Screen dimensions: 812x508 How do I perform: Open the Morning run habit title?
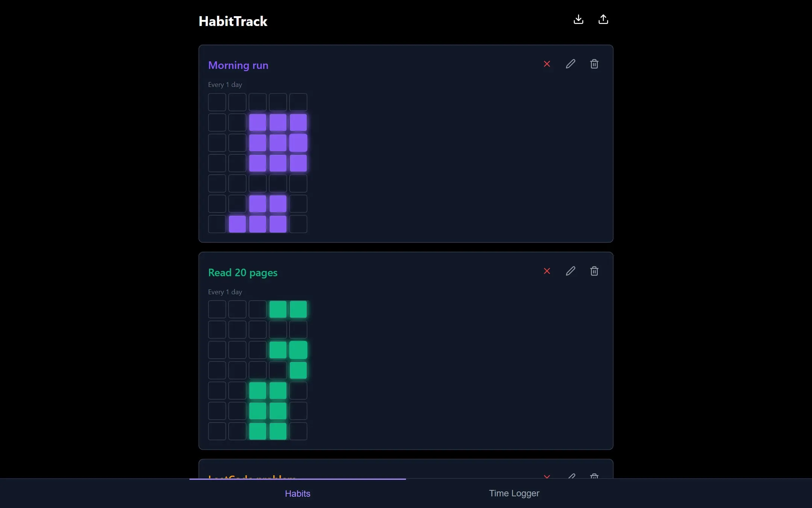pyautogui.click(x=238, y=65)
